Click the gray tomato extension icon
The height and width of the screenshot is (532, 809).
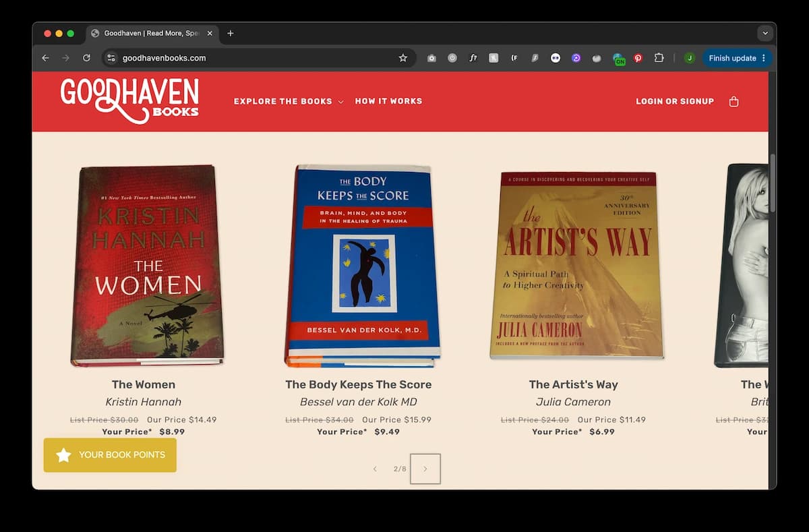click(597, 58)
